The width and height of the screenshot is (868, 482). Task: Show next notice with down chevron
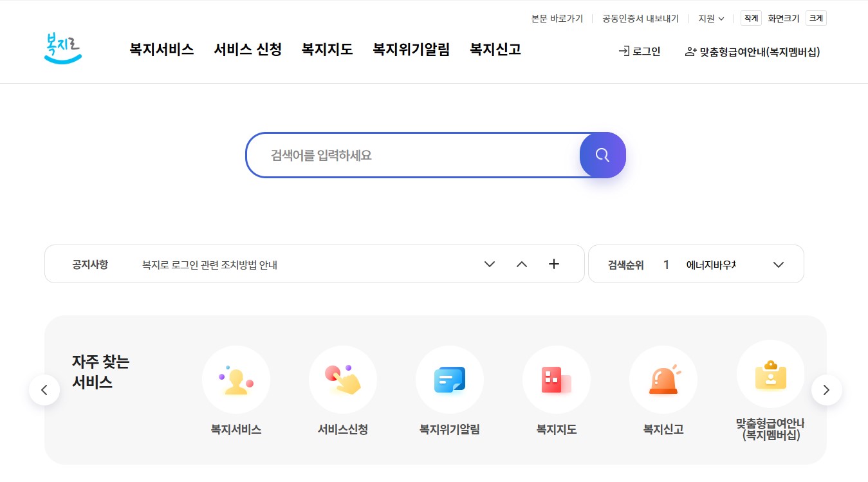[490, 264]
